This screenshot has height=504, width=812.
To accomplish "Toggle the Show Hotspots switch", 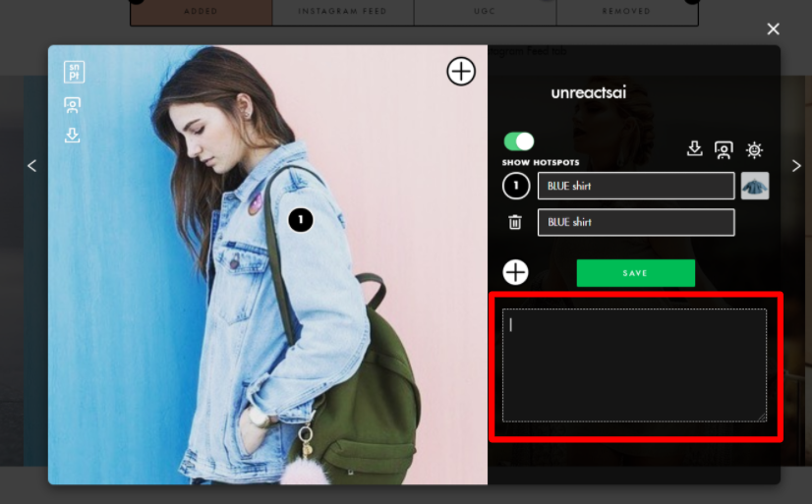I will [518, 141].
